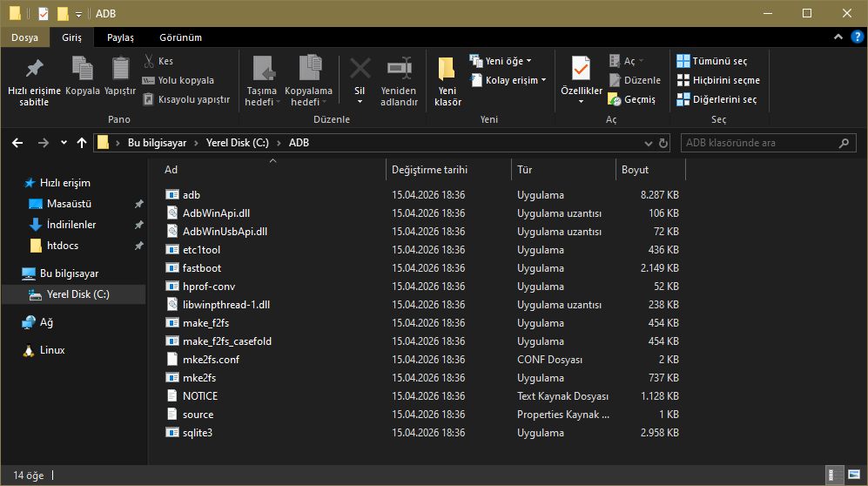Viewport: 868px width, 486px height.
Task: Sort by Değiştirme tarihi column
Action: [x=448, y=170]
